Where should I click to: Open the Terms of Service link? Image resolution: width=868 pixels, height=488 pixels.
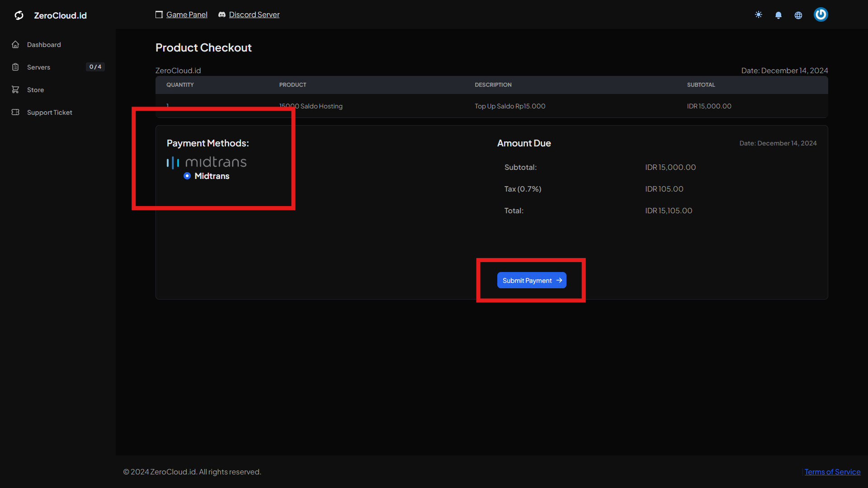832,471
